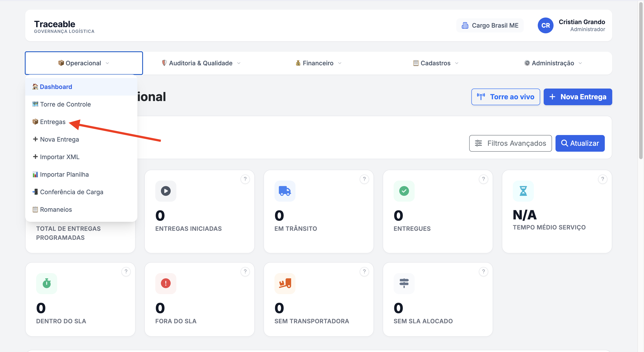The width and height of the screenshot is (644, 352).
Task: Click the blue Nova Entrega button
Action: coord(578,97)
